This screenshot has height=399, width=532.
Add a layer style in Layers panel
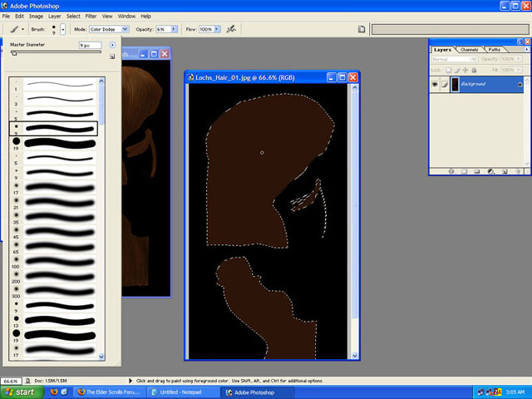click(451, 171)
